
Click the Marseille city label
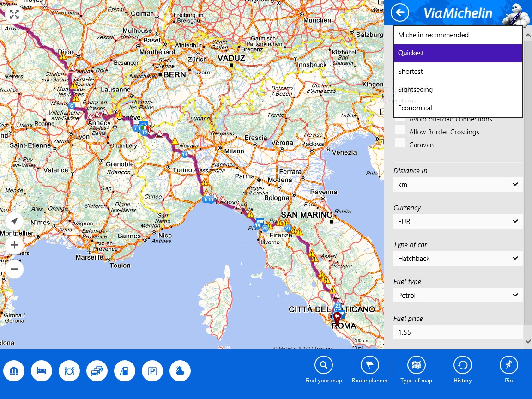[90, 257]
